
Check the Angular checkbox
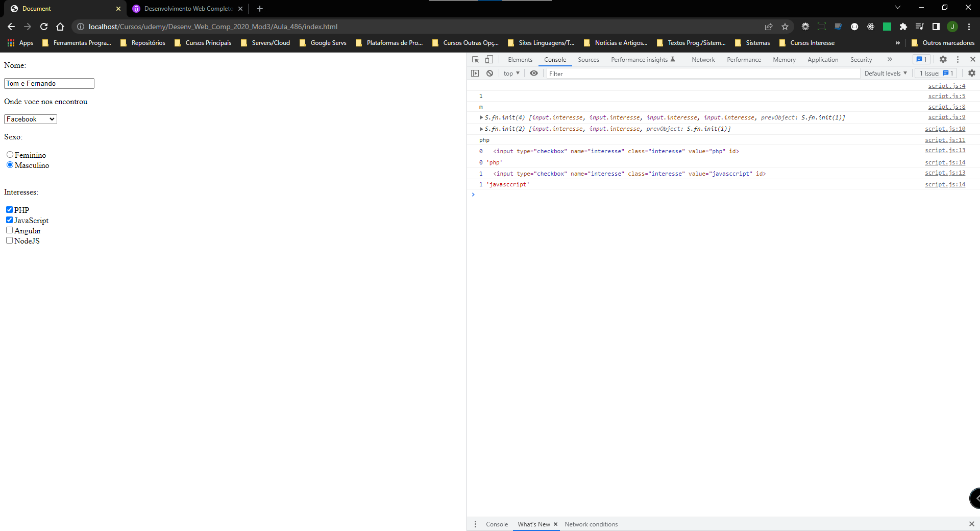coord(9,230)
